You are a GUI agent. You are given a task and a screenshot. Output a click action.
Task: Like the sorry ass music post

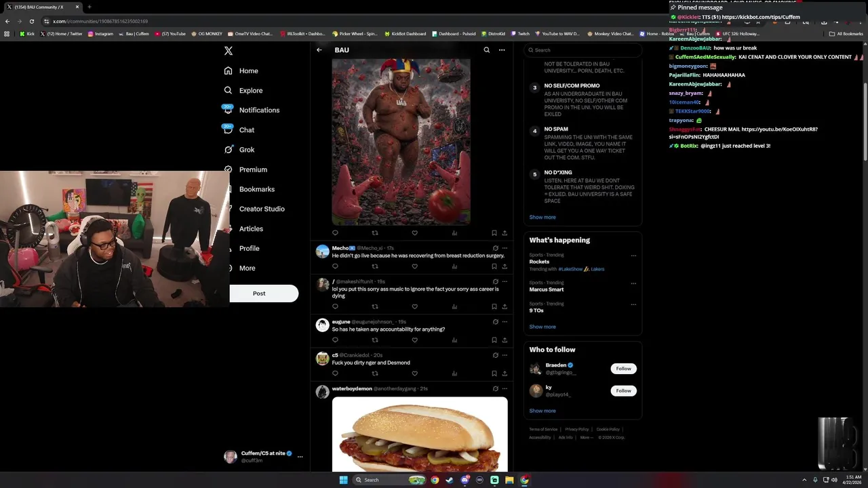[x=414, y=306]
